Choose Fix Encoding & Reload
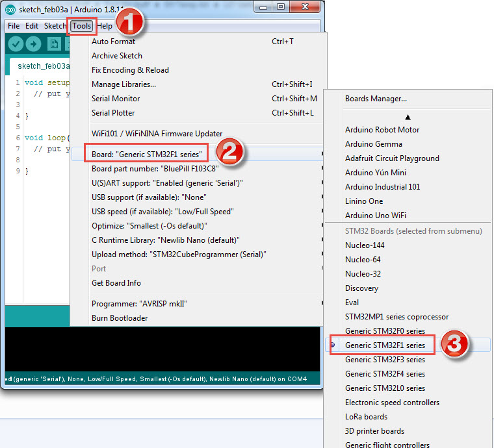 [198, 70]
